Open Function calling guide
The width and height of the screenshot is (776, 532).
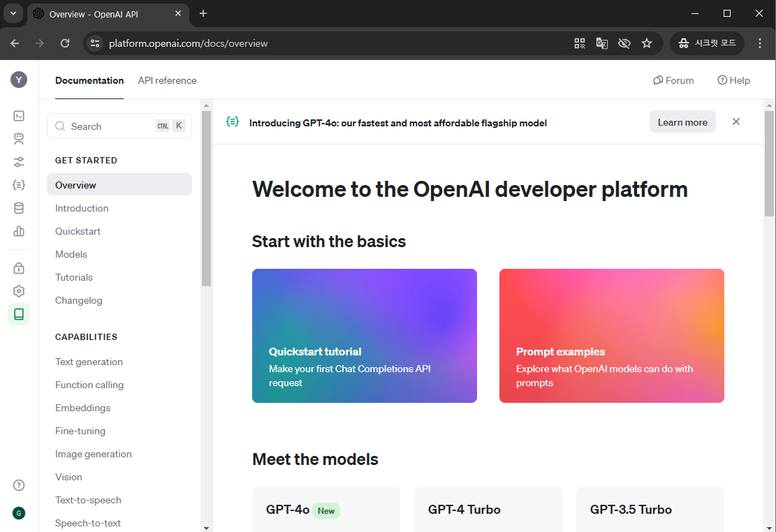(x=89, y=385)
